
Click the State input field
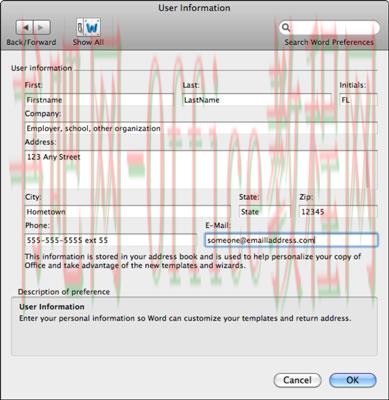click(x=265, y=212)
